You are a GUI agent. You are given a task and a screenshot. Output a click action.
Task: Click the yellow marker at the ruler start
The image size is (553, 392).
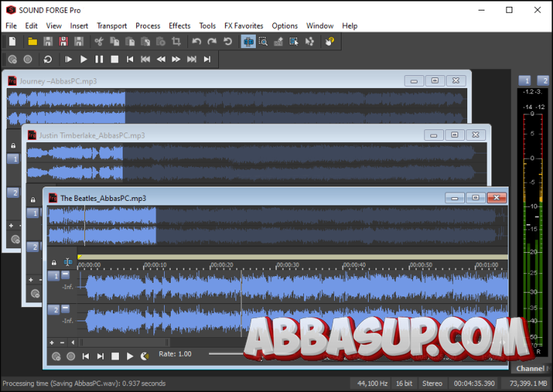[x=79, y=257]
